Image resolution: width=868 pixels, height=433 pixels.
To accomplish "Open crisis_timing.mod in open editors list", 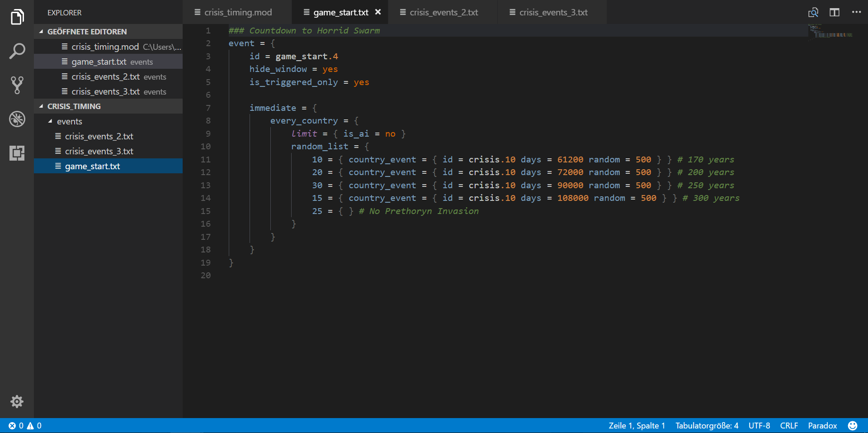I will (x=108, y=47).
